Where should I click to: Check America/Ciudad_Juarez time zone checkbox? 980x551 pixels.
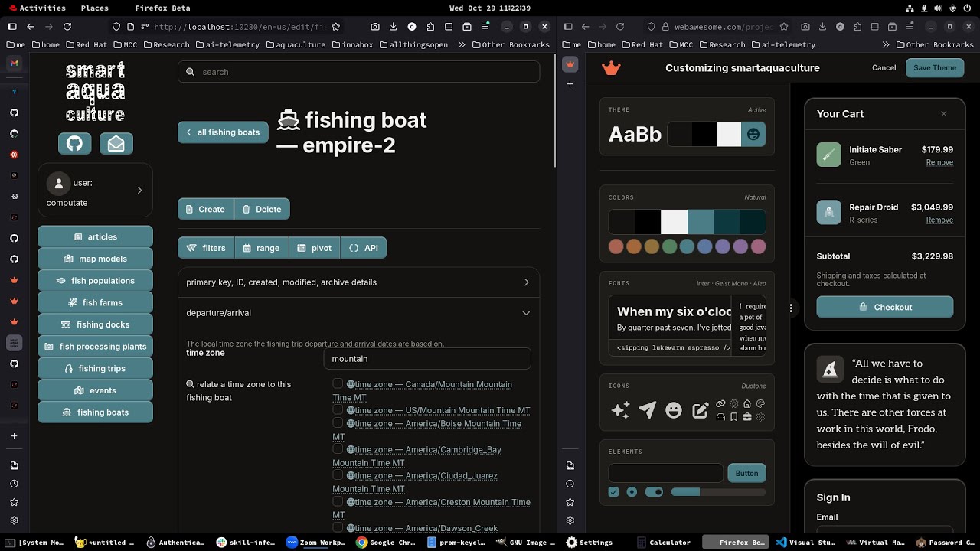pos(338,474)
